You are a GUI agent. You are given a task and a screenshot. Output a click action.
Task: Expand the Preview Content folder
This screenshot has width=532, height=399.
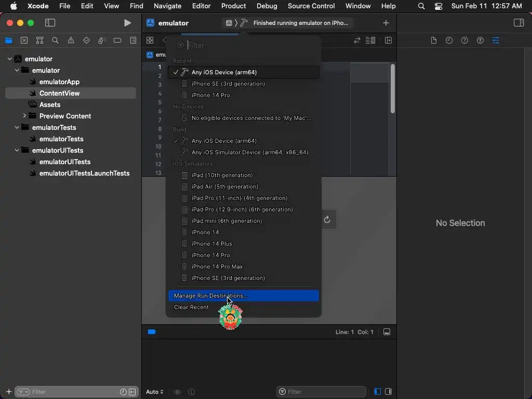pos(24,116)
